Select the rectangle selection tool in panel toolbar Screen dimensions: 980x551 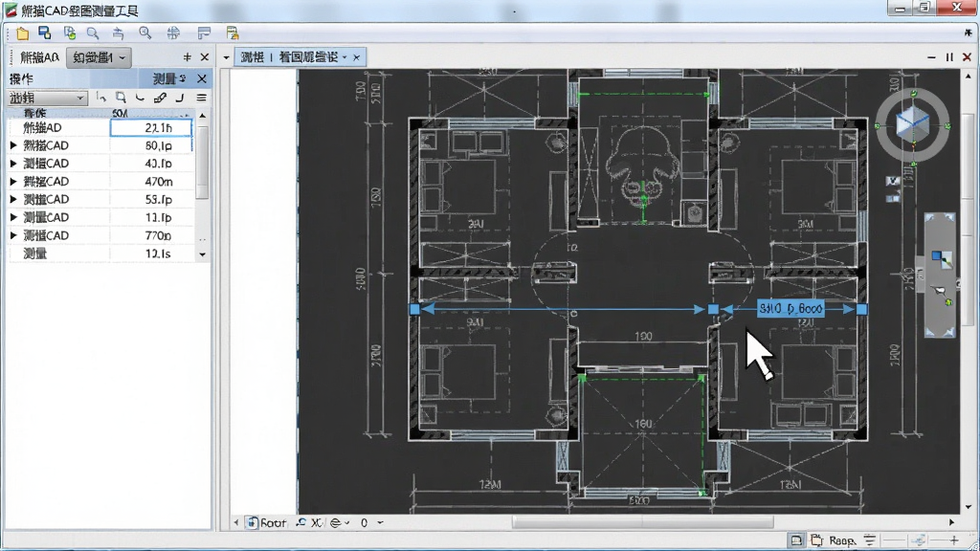click(121, 98)
